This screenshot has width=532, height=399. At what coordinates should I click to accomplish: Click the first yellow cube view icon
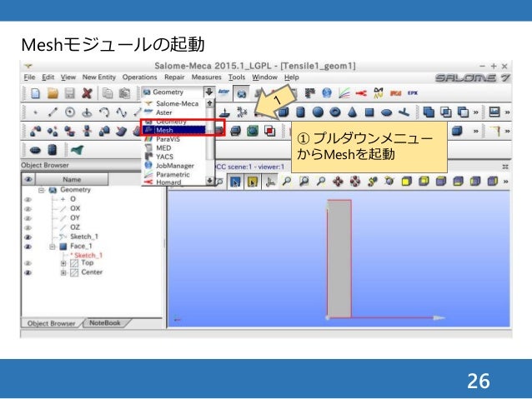click(x=406, y=182)
